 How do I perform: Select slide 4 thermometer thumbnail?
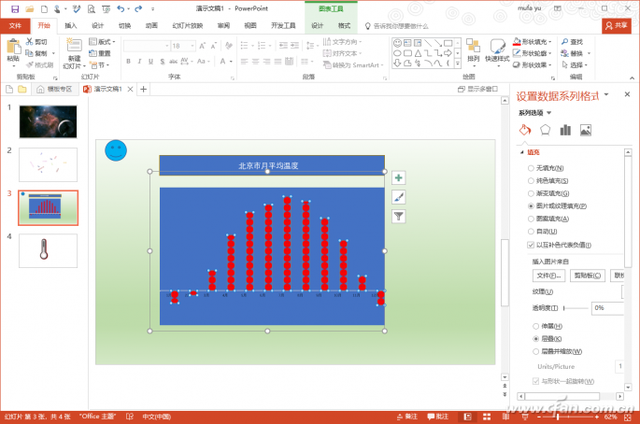coord(48,251)
